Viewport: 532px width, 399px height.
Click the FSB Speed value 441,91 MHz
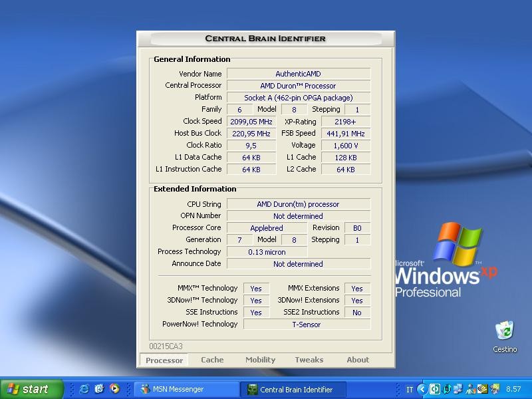346,134
